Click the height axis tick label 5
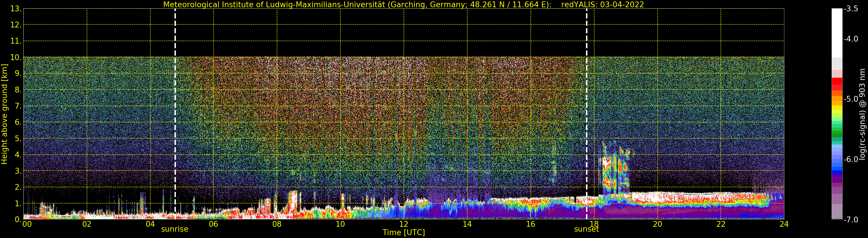 (18, 138)
